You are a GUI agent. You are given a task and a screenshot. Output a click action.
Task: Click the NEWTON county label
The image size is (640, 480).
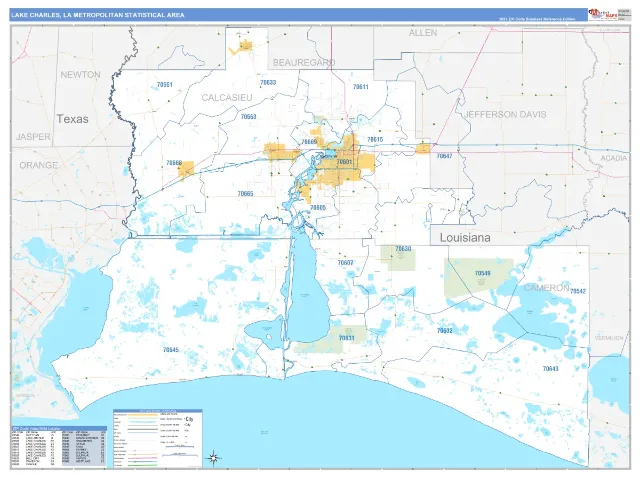coord(80,75)
